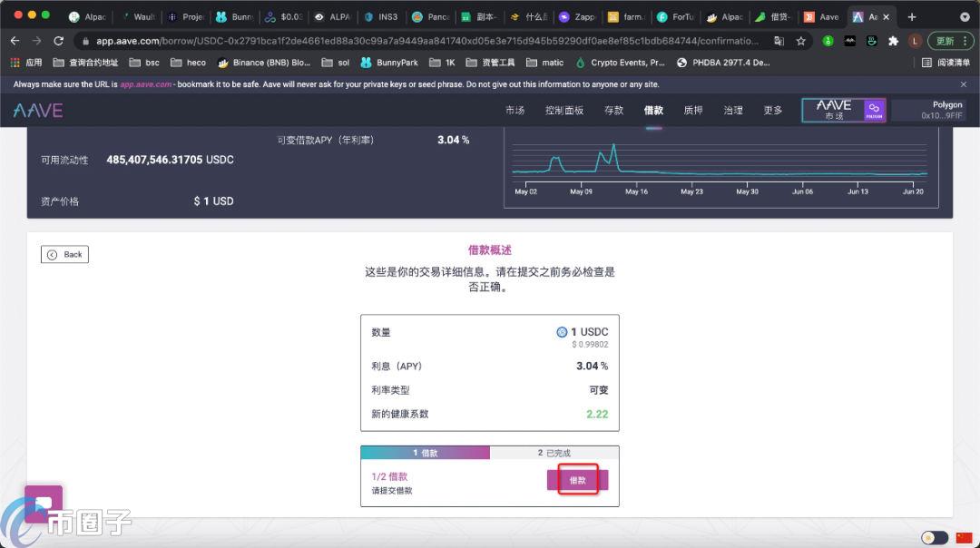The width and height of the screenshot is (980, 548).
Task: Click the 更新 browser update button
Action: (x=951, y=41)
